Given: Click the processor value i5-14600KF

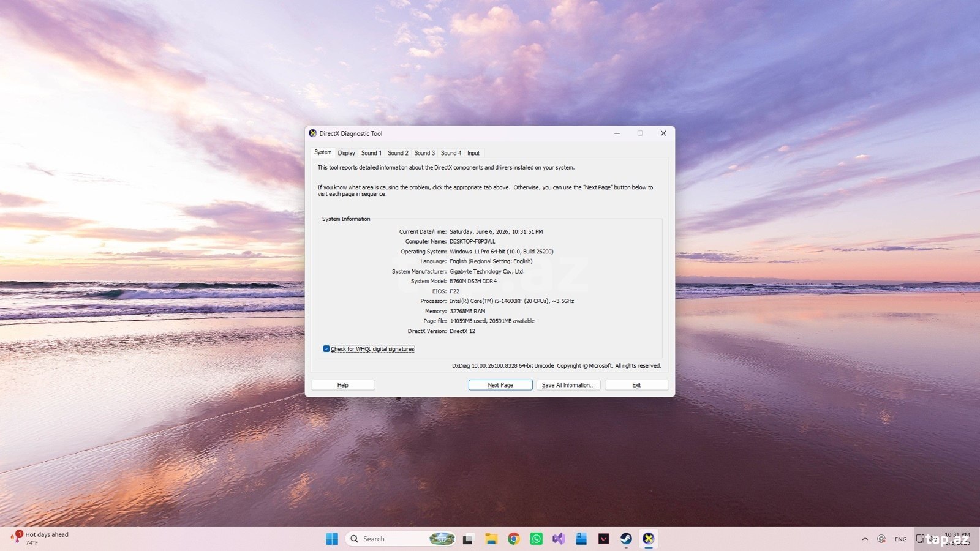Looking at the screenshot, I should click(512, 301).
